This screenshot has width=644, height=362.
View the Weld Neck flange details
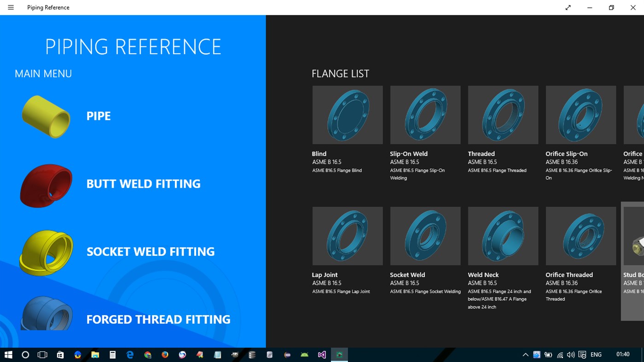click(x=503, y=236)
